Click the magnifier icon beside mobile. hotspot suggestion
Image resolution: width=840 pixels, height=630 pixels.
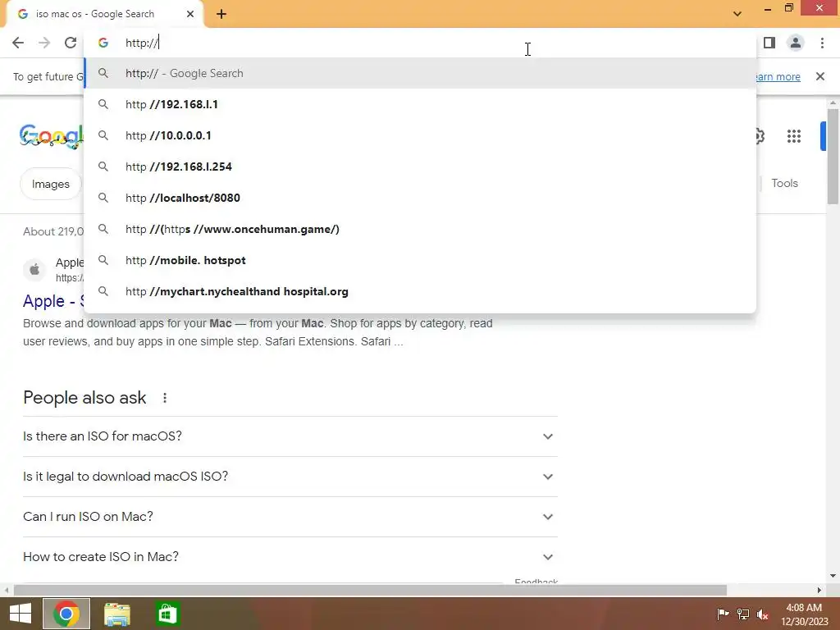[x=103, y=260]
